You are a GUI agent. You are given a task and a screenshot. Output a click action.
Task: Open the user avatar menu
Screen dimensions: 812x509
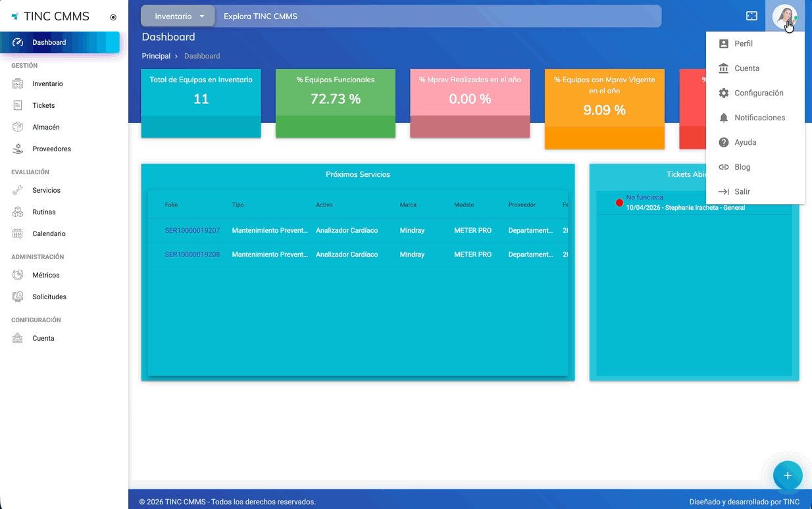784,16
